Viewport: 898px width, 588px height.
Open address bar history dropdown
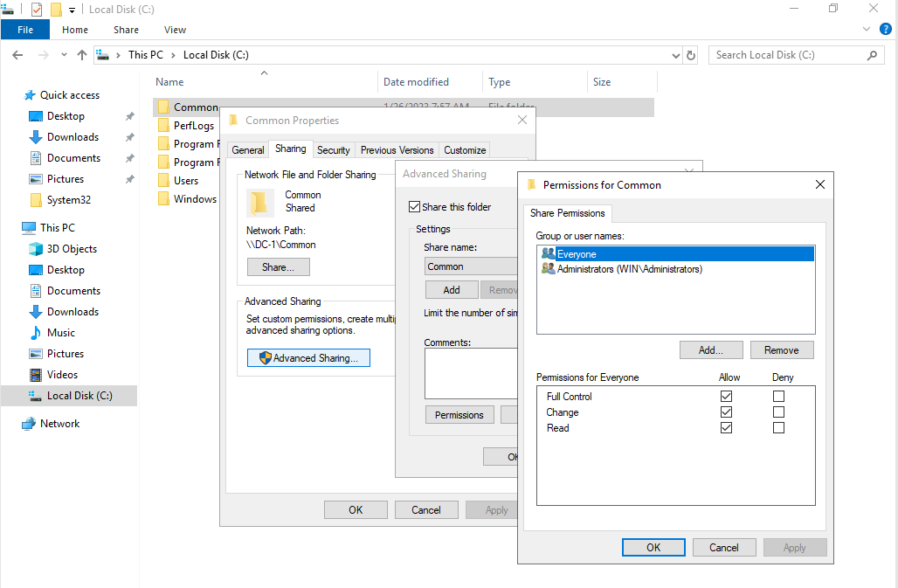click(x=676, y=56)
